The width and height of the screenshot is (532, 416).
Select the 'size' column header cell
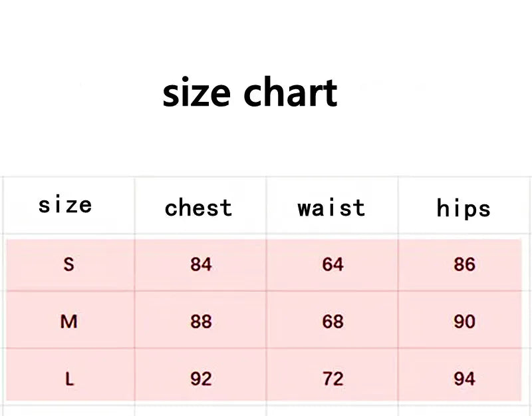pyautogui.click(x=65, y=204)
